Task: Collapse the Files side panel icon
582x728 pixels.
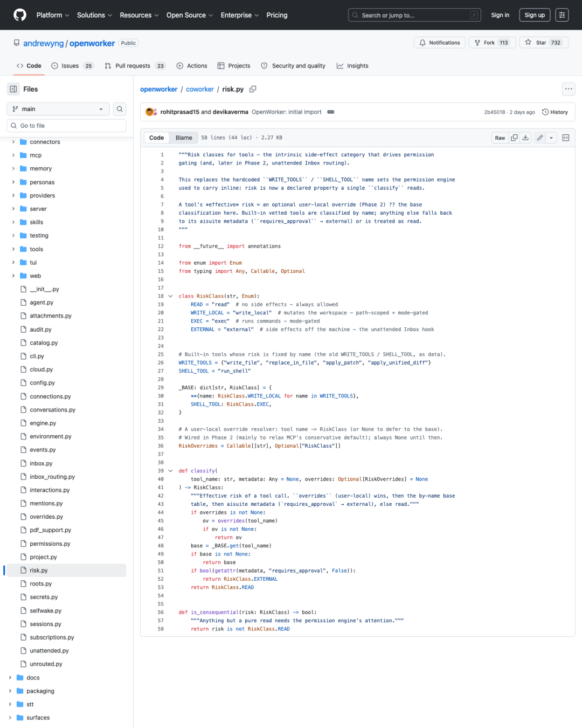Action: click(13, 89)
